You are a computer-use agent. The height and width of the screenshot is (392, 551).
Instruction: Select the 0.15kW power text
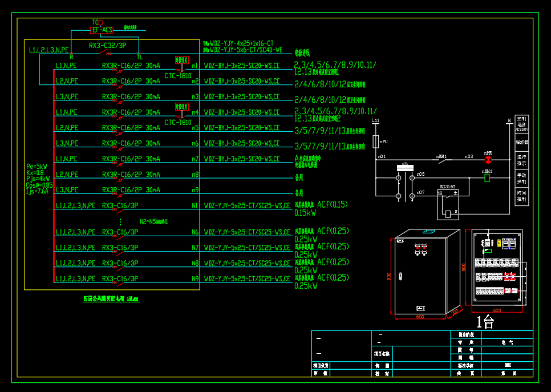point(305,213)
